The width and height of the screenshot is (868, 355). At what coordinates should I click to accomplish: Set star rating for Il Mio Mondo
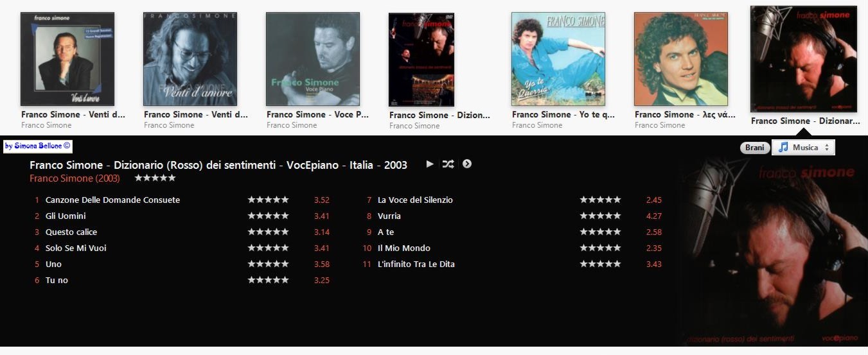600,248
